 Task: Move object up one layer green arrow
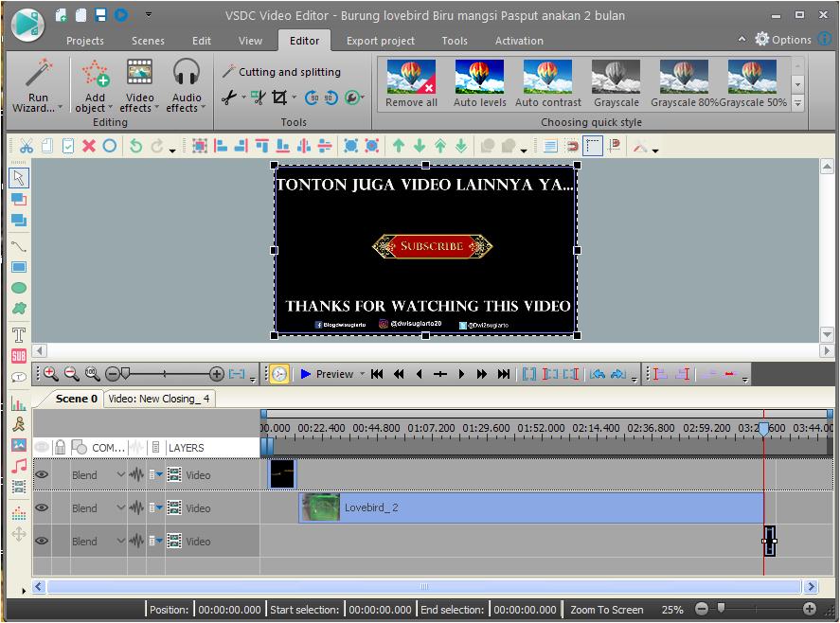(x=398, y=146)
